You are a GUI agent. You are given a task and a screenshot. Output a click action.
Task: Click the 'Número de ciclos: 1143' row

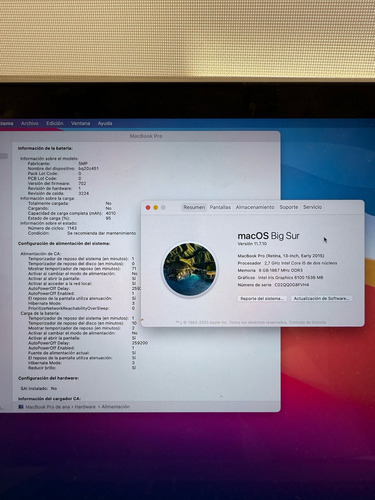(52, 228)
